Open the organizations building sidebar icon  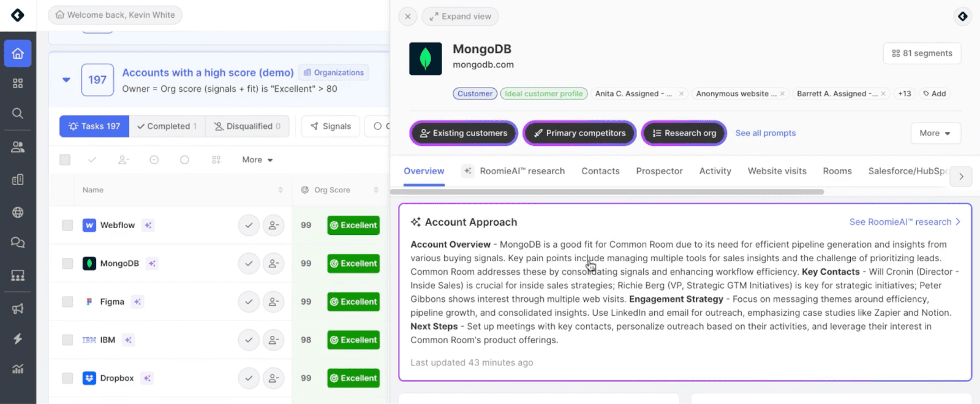18,180
